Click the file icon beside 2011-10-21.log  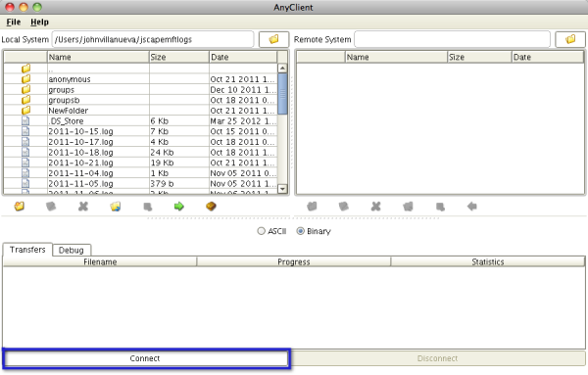(25, 163)
